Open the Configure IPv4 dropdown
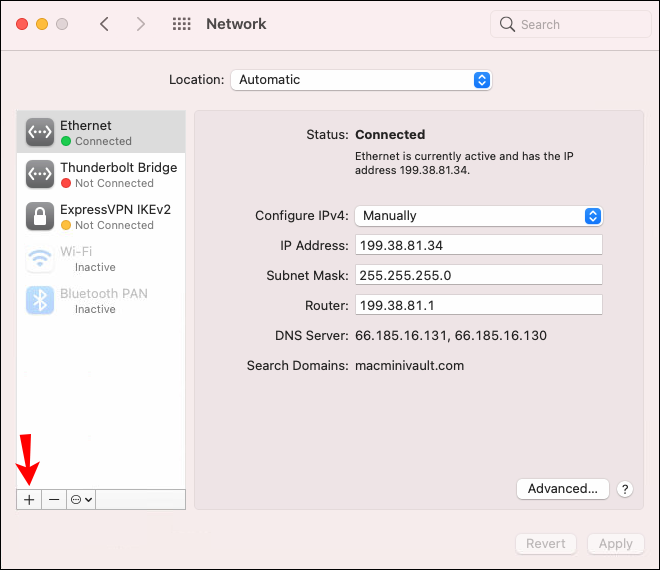Image resolution: width=660 pixels, height=570 pixels. [479, 216]
